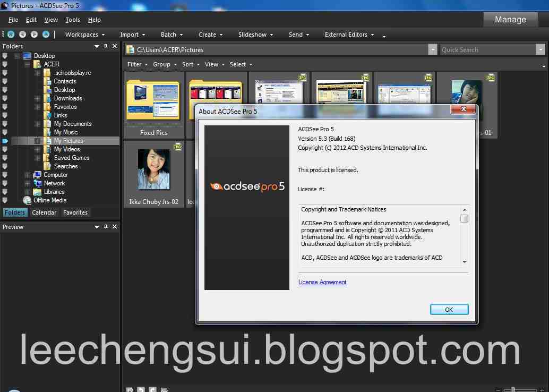Click the ACER user folder icon
This screenshot has height=392, width=549.
tap(37, 64)
